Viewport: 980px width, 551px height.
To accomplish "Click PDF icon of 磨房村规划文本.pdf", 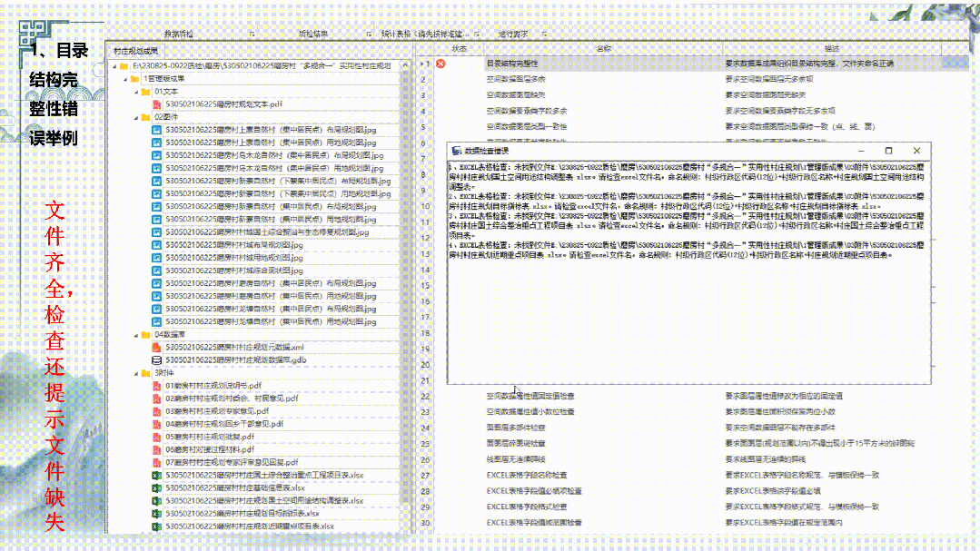I will tap(157, 104).
